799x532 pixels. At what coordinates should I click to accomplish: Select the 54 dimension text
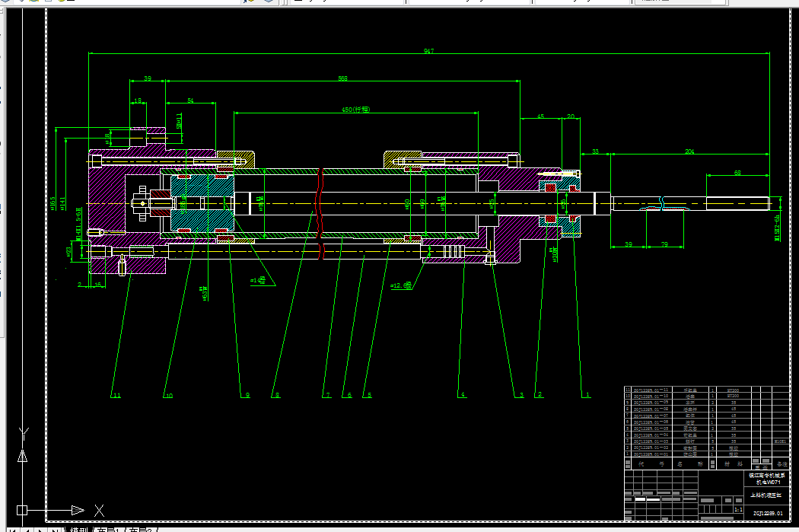point(190,101)
